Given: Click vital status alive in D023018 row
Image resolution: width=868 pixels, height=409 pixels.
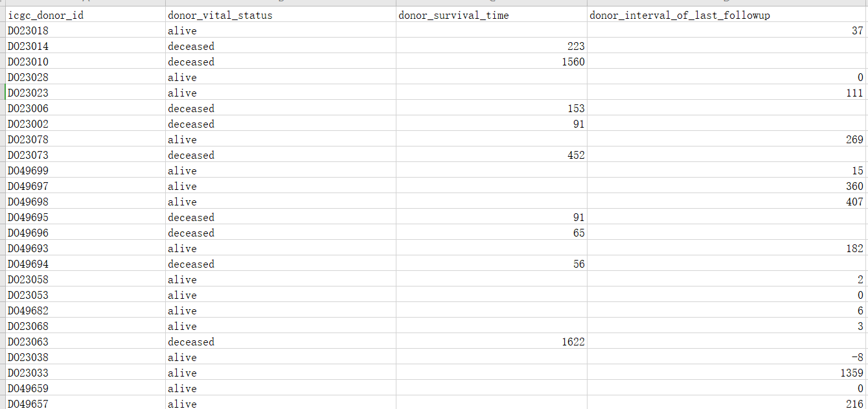Looking at the screenshot, I should (280, 30).
